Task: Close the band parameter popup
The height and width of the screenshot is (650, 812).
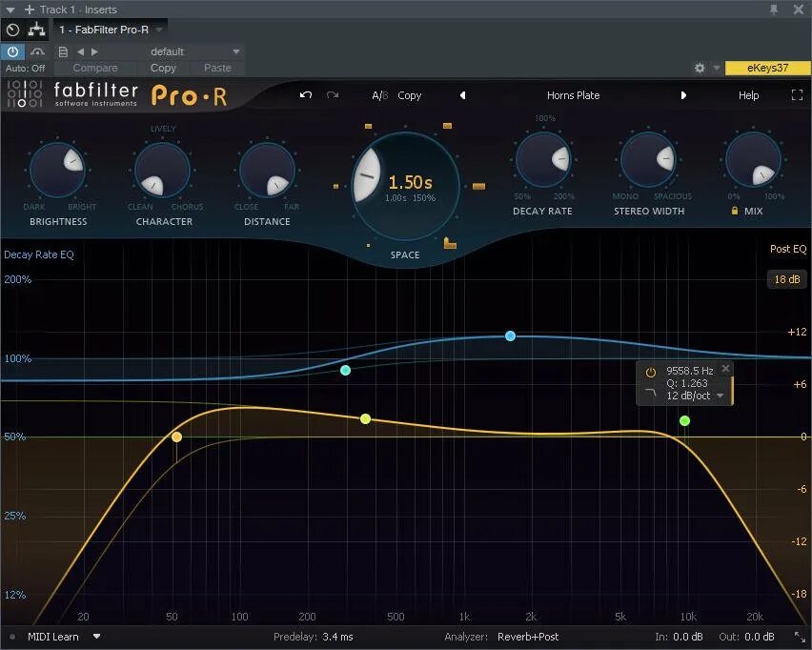Action: point(725,368)
